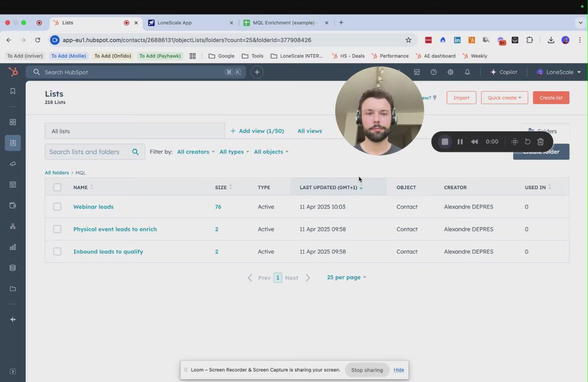Click Add view (1/50)
This screenshot has height=382, width=588.
click(x=257, y=131)
